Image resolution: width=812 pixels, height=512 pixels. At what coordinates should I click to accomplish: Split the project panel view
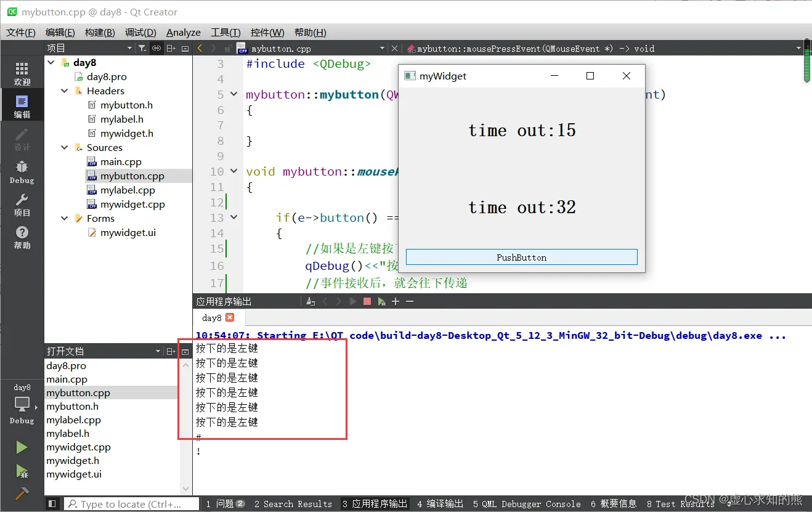(x=171, y=48)
